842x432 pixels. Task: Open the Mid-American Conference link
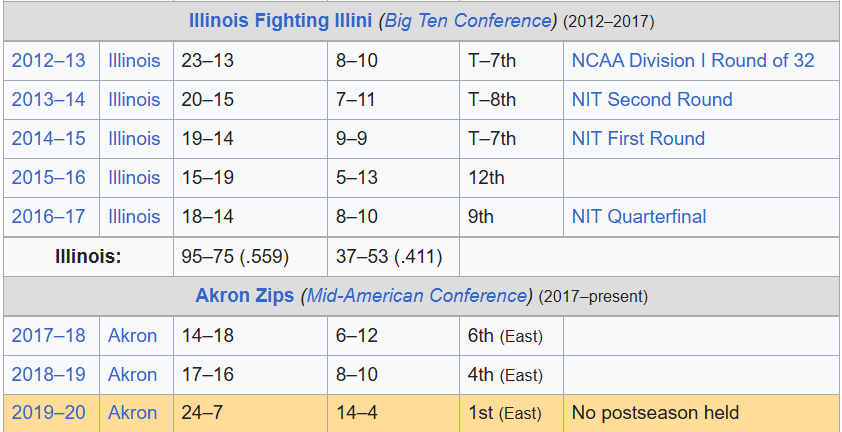coord(416,296)
